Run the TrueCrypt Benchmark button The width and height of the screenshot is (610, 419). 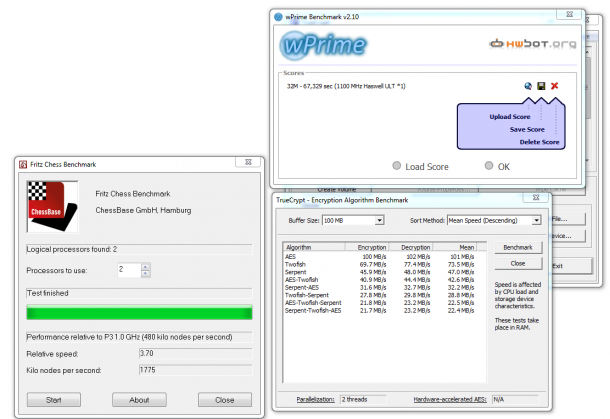click(518, 247)
